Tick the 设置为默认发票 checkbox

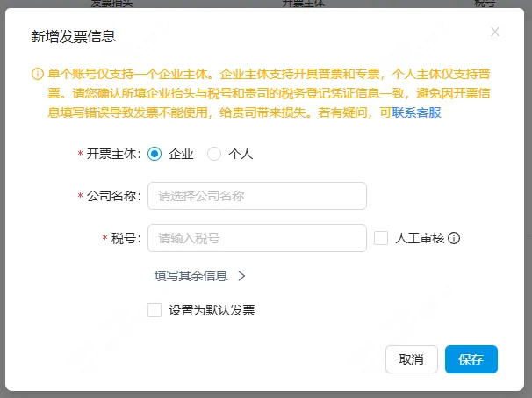click(x=155, y=310)
